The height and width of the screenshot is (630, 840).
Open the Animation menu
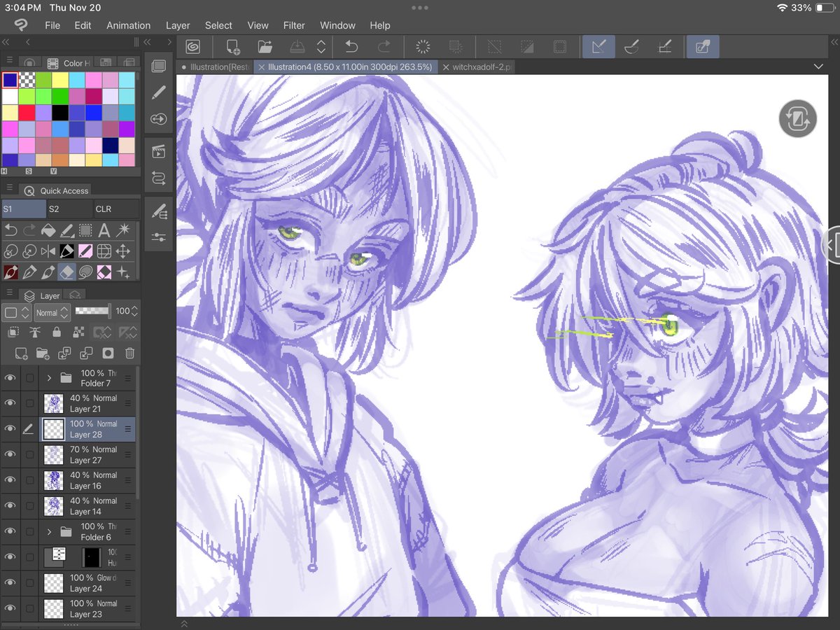click(x=128, y=25)
